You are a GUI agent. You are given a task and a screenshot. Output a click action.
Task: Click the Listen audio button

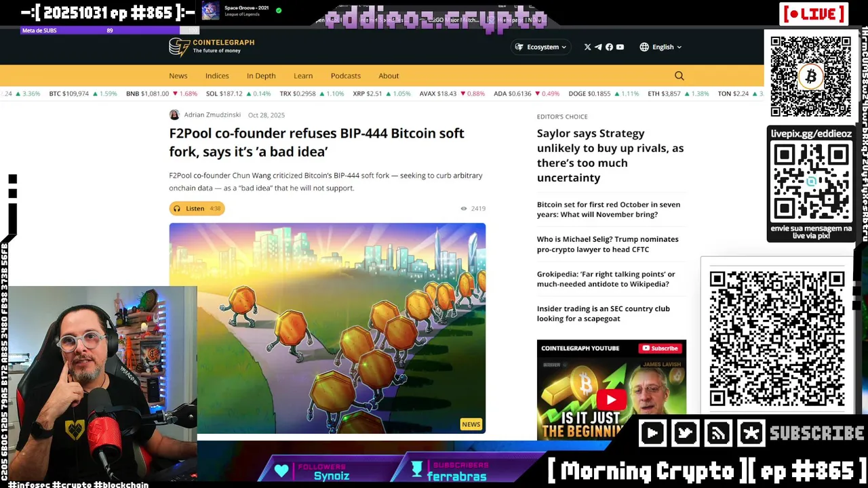(x=197, y=209)
